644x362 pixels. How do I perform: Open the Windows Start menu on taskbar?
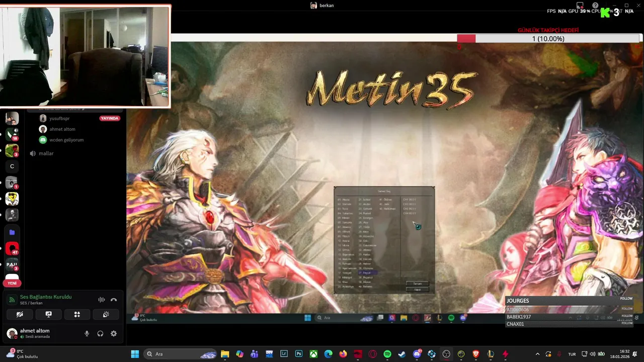(x=135, y=354)
